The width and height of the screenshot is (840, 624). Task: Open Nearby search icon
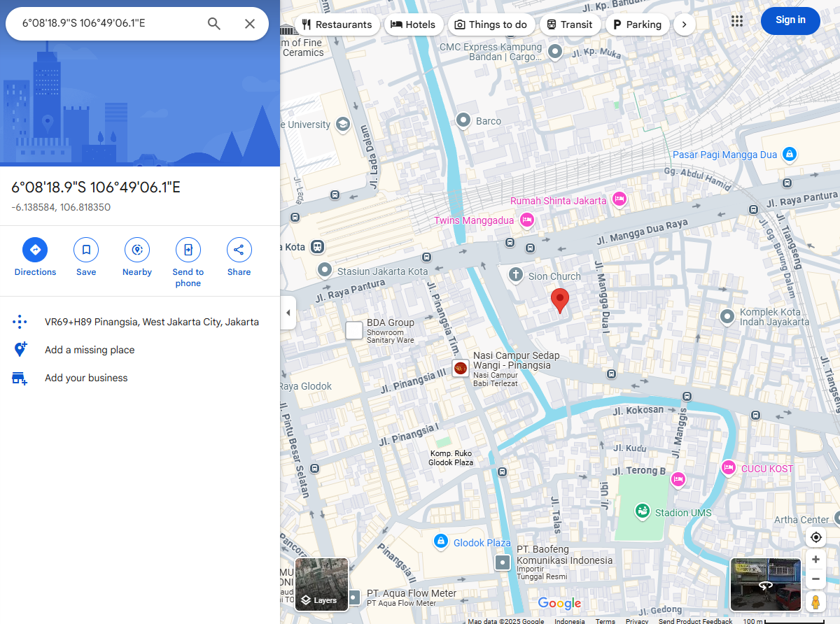(137, 250)
